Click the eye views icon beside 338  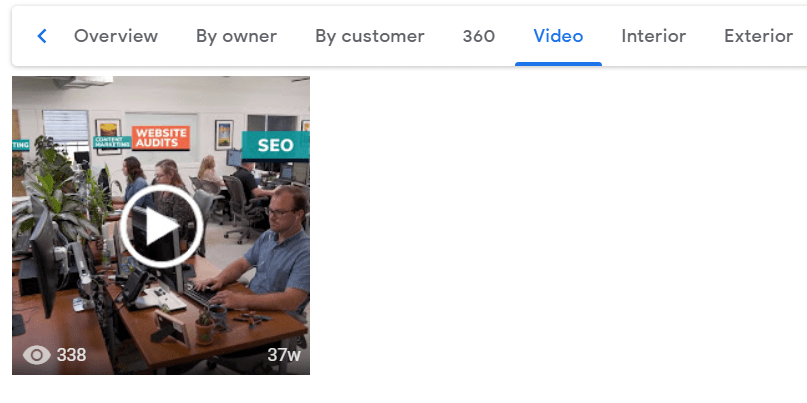[37, 355]
